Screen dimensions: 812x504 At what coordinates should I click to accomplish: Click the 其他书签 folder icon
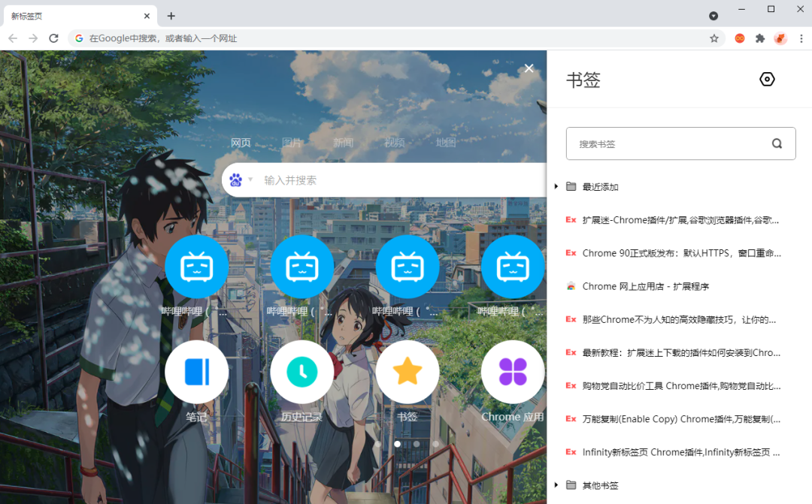(571, 485)
